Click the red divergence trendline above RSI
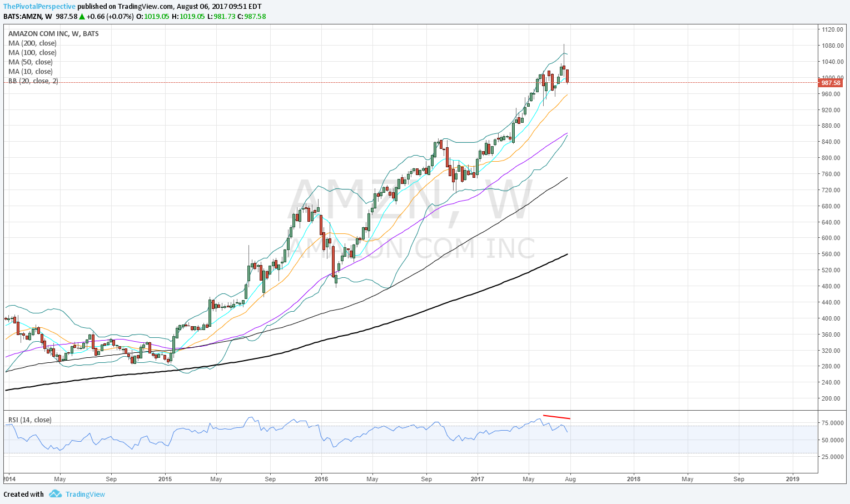 coord(556,417)
